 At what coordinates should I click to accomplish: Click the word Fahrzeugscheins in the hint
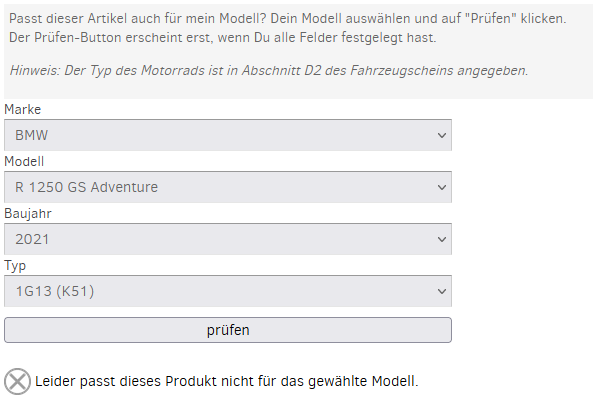[x=402, y=70]
